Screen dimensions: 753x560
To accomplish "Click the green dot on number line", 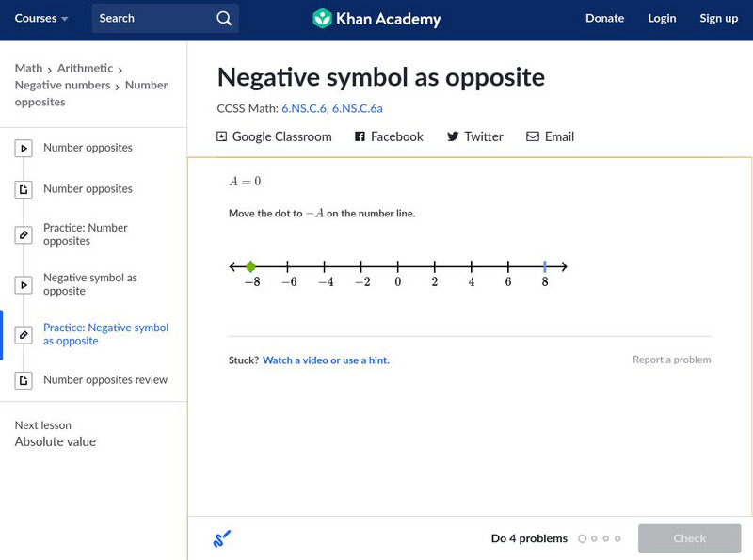I will coord(250,267).
